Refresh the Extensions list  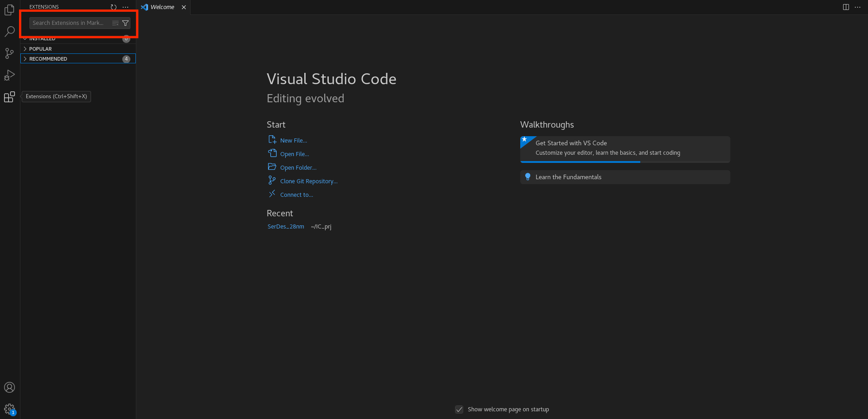[114, 7]
